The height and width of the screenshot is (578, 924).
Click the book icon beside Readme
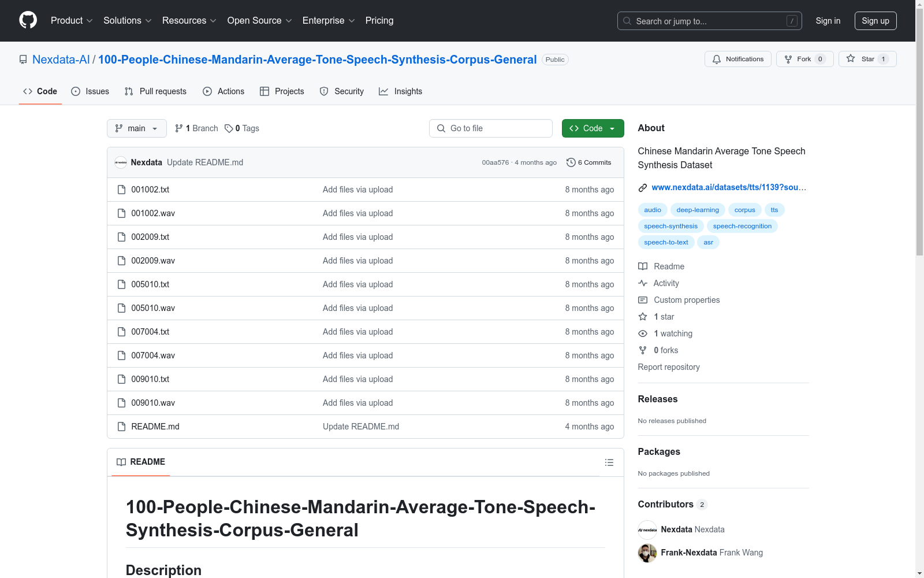pyautogui.click(x=643, y=266)
